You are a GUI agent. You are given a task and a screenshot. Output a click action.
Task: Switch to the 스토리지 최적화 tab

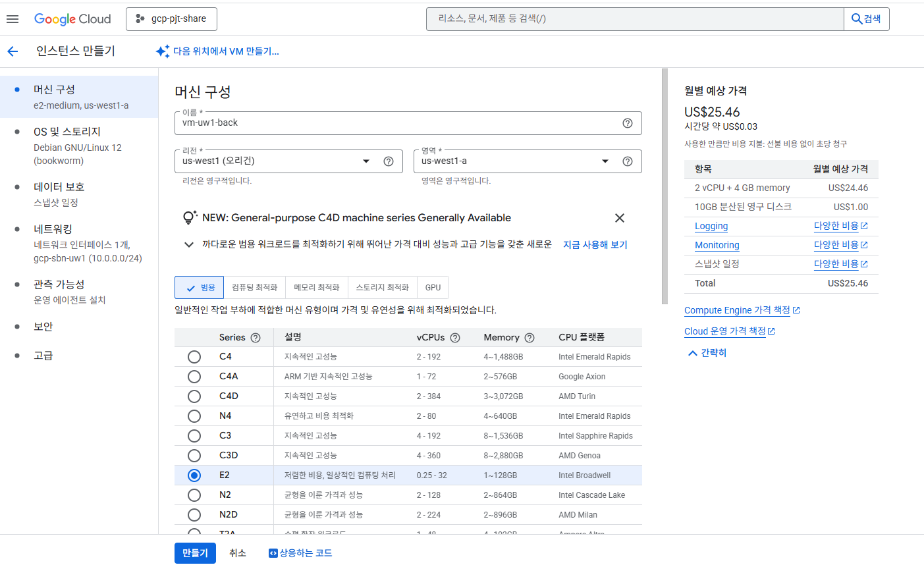(383, 288)
